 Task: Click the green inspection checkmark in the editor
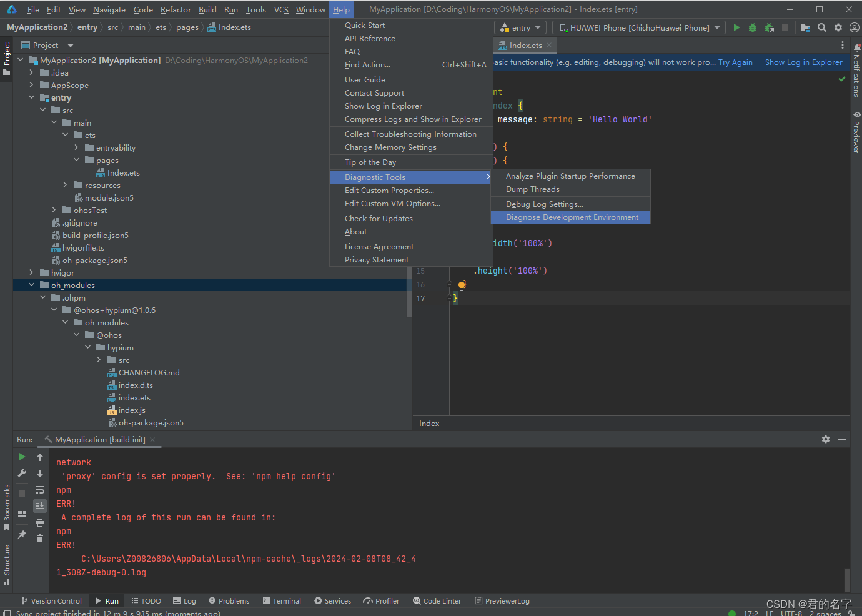click(x=842, y=79)
